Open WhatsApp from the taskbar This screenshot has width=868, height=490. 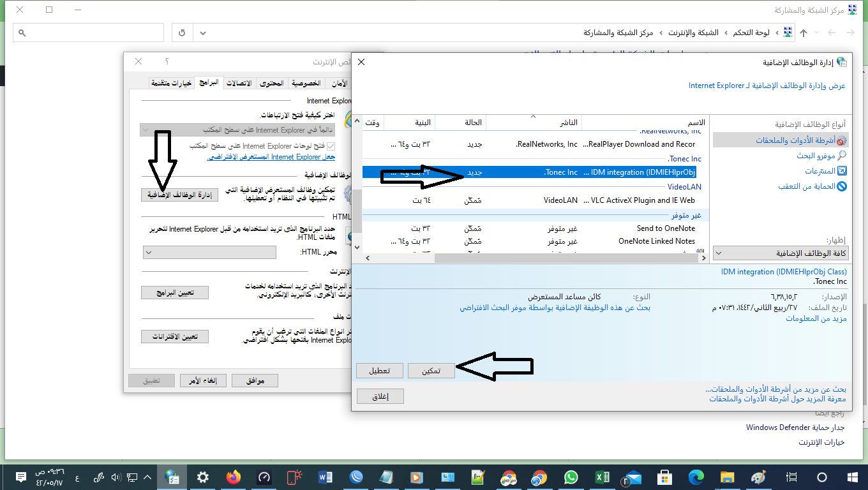571,477
